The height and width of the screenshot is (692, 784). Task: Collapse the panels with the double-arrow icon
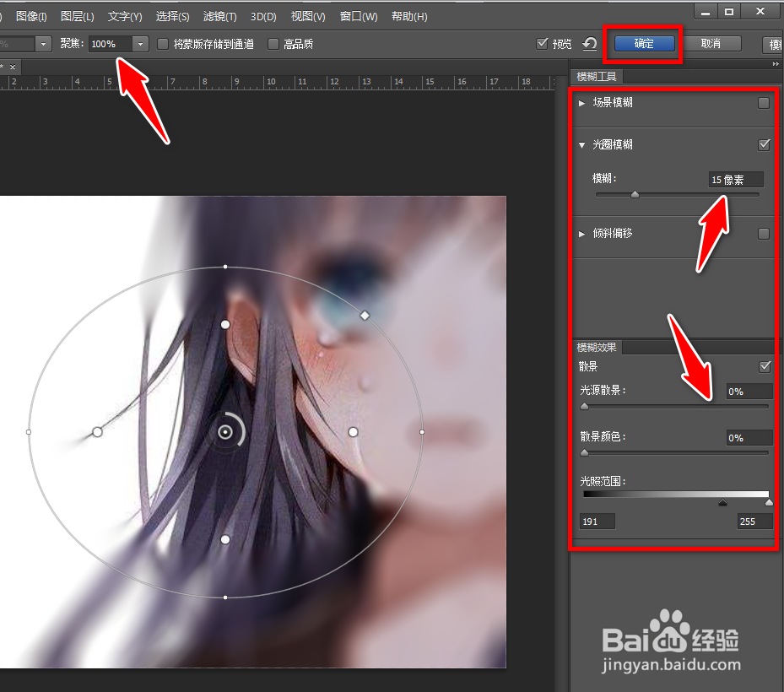coord(776,64)
